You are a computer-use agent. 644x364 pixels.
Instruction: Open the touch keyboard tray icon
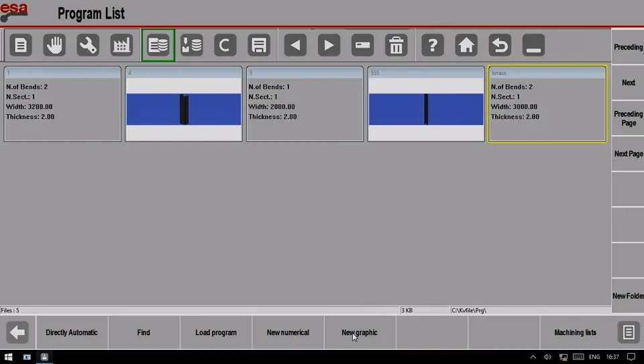tap(578, 357)
